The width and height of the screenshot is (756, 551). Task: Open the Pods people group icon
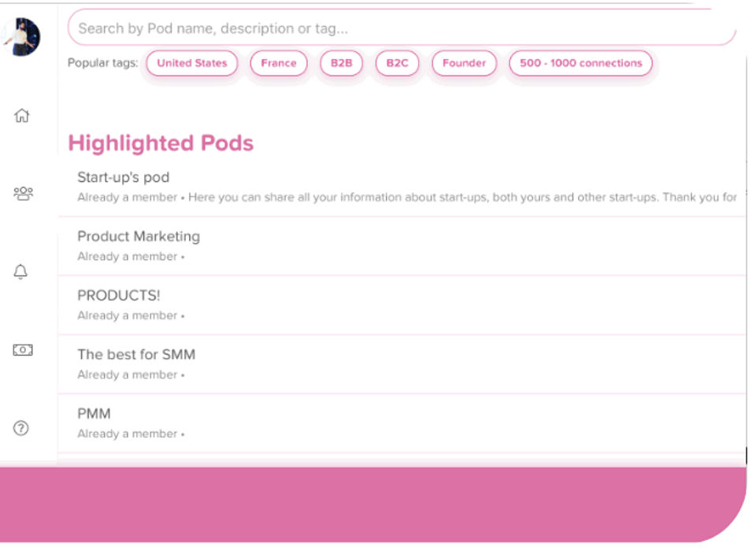pyautogui.click(x=22, y=193)
